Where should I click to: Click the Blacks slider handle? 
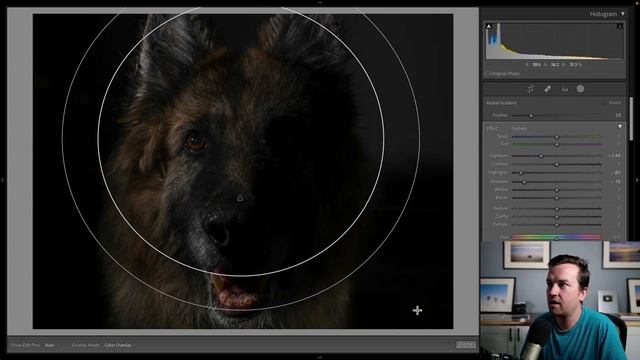(556, 198)
